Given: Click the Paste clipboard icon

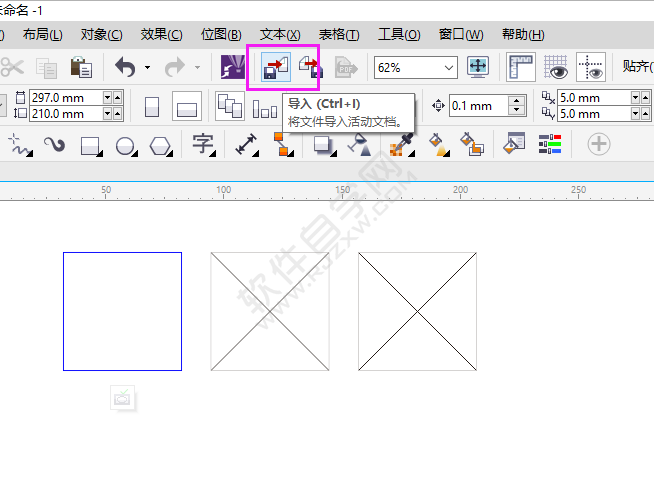Looking at the screenshot, I should click(x=81, y=67).
